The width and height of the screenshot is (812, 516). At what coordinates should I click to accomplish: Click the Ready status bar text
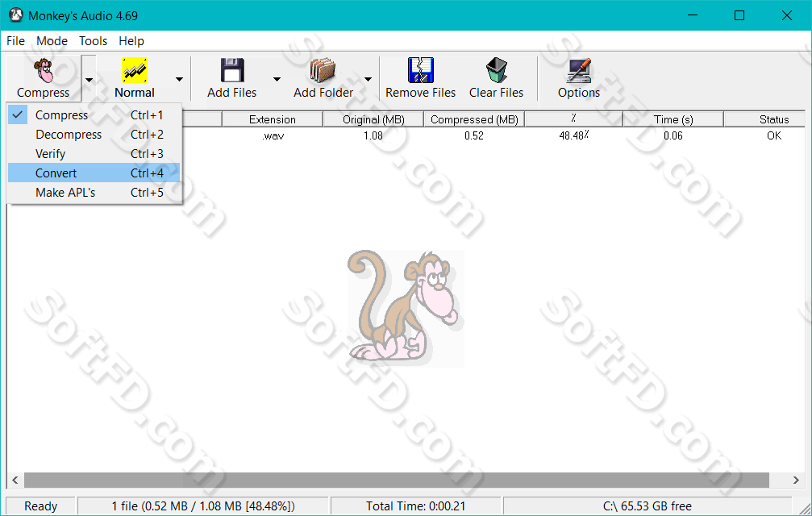coord(41,506)
